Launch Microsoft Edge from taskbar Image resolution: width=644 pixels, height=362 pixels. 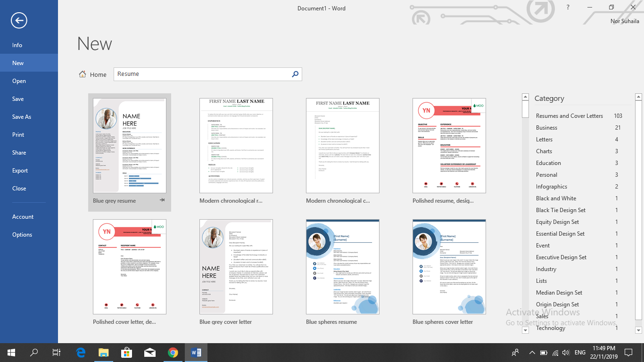[81, 353]
